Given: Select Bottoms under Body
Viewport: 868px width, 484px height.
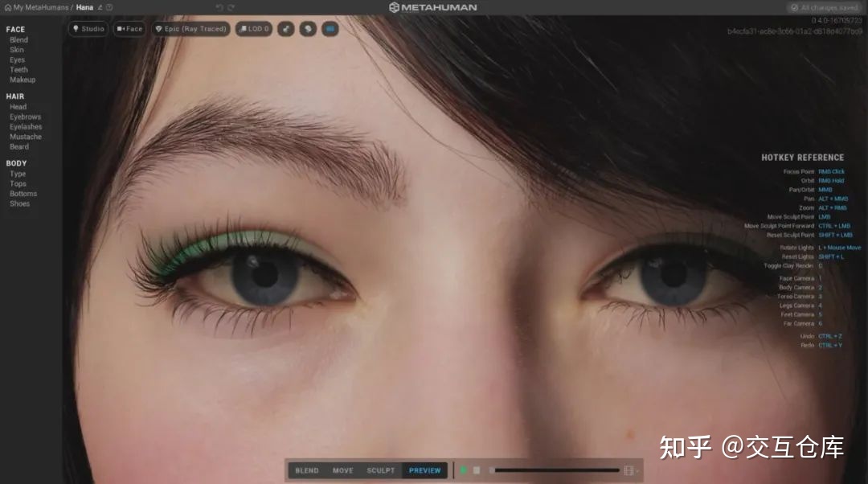Looking at the screenshot, I should (23, 194).
